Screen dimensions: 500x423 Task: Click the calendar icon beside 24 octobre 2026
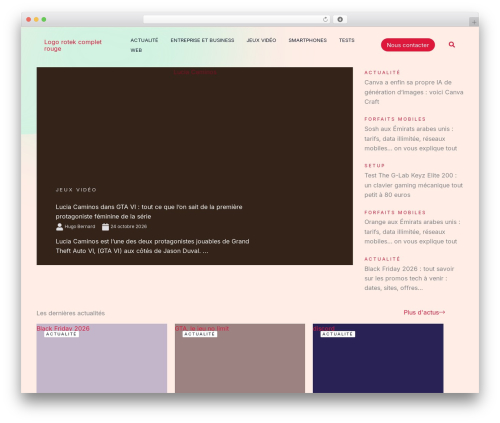(105, 227)
